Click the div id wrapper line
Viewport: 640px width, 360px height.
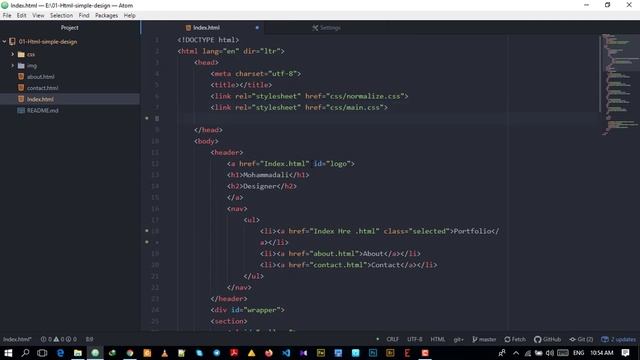(x=247, y=310)
